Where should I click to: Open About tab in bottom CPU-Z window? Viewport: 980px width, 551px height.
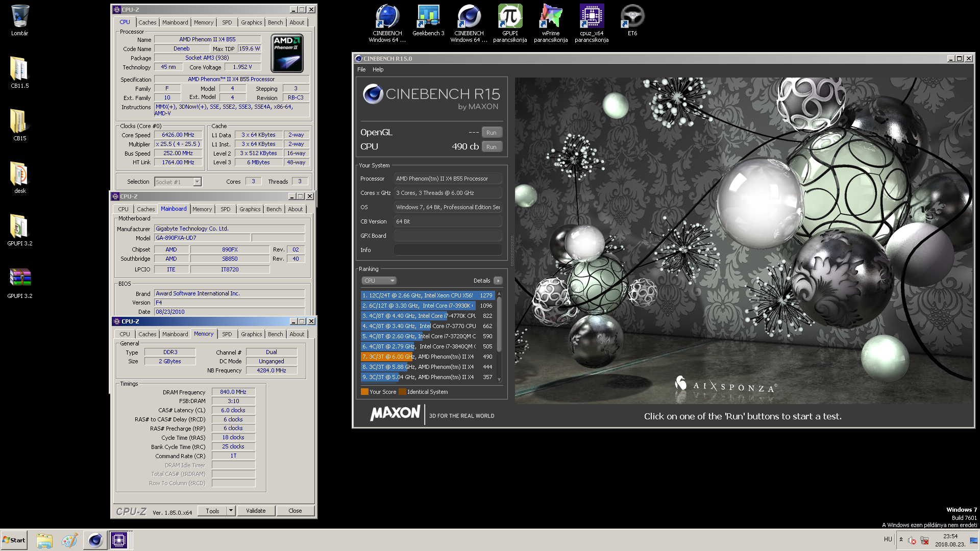297,334
